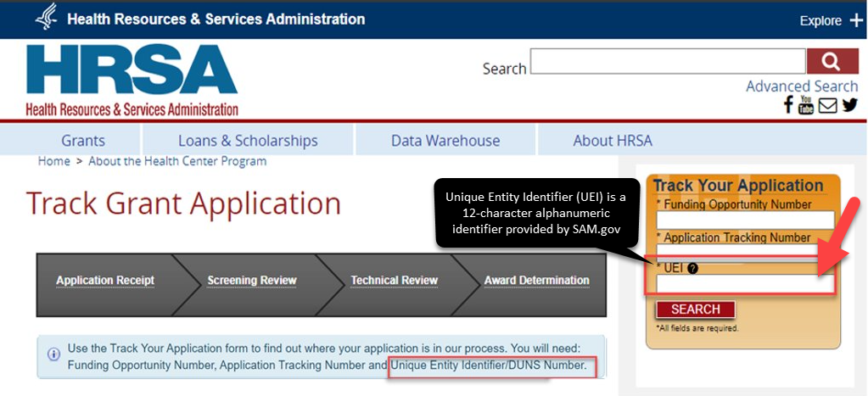Open the Loans & Scholarships menu
868x396 pixels.
[248, 141]
